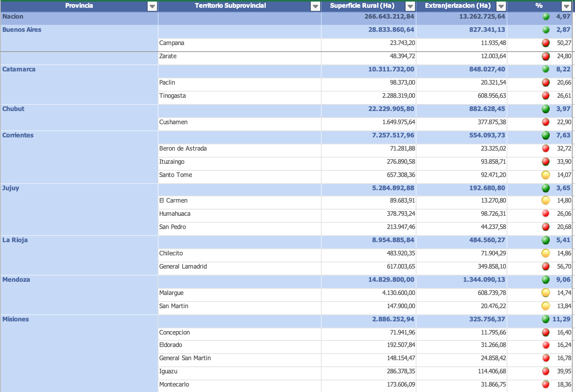Open the % column filter dropdown
Screen dimensions: 575x392
[x=566, y=6]
